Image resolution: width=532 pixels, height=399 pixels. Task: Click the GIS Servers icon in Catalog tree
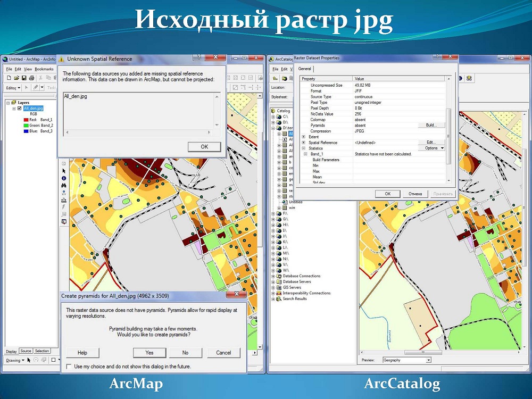279,287
